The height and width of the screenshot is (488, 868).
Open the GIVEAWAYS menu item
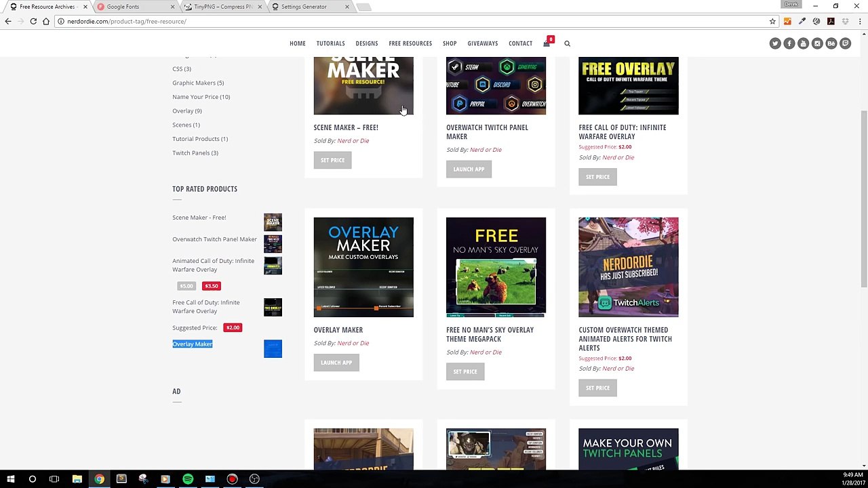click(x=483, y=43)
